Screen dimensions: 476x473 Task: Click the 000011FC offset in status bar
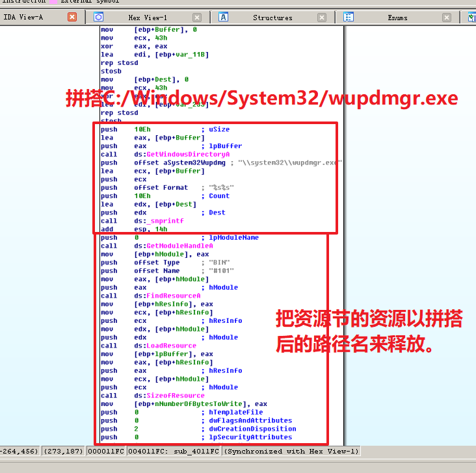point(105,452)
